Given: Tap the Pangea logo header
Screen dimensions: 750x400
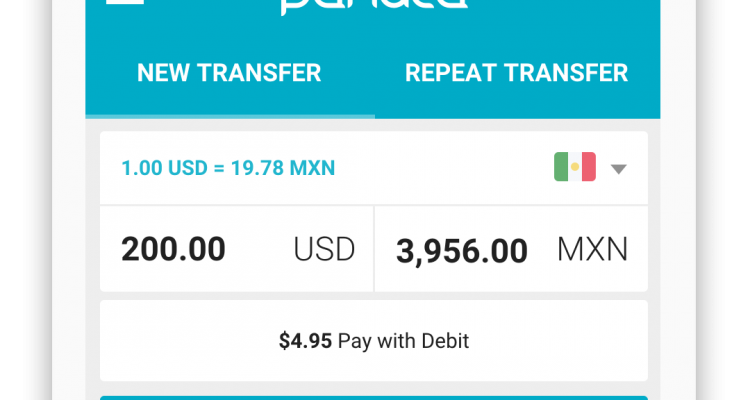Looking at the screenshot, I should [374, 7].
